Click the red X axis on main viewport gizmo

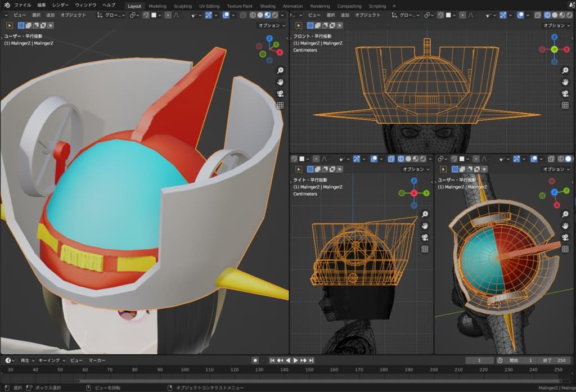[x=280, y=52]
